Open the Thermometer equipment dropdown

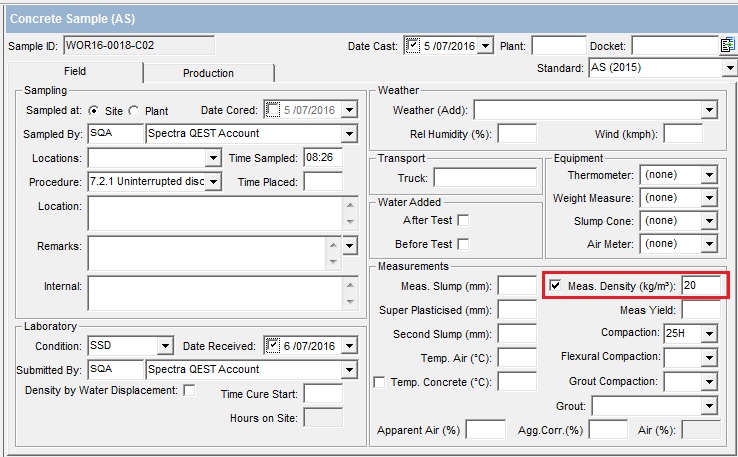tap(709, 175)
